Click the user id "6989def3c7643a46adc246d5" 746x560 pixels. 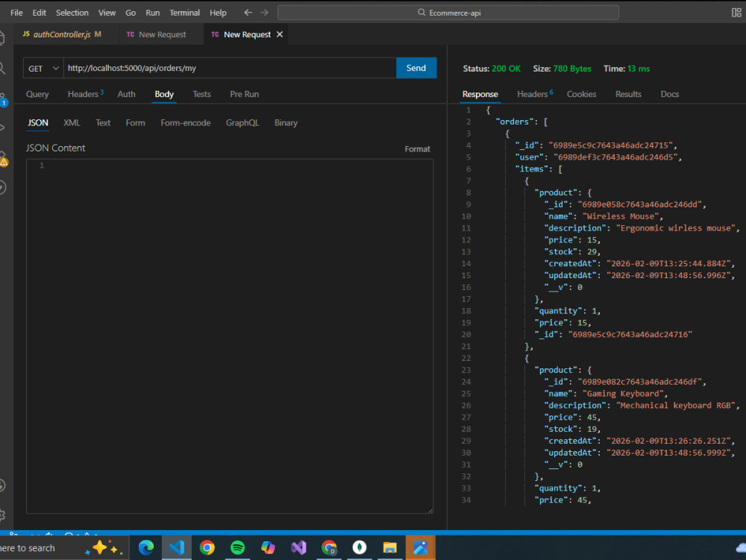tap(615, 157)
